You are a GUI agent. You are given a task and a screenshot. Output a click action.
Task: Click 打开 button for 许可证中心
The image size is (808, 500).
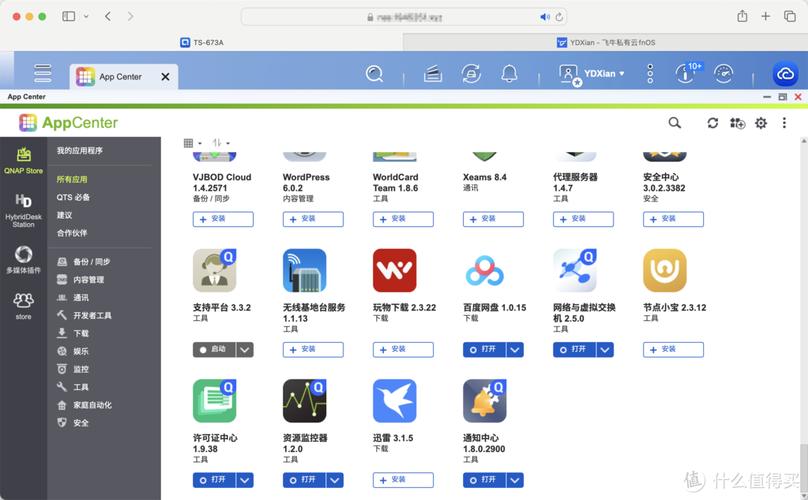coord(213,480)
